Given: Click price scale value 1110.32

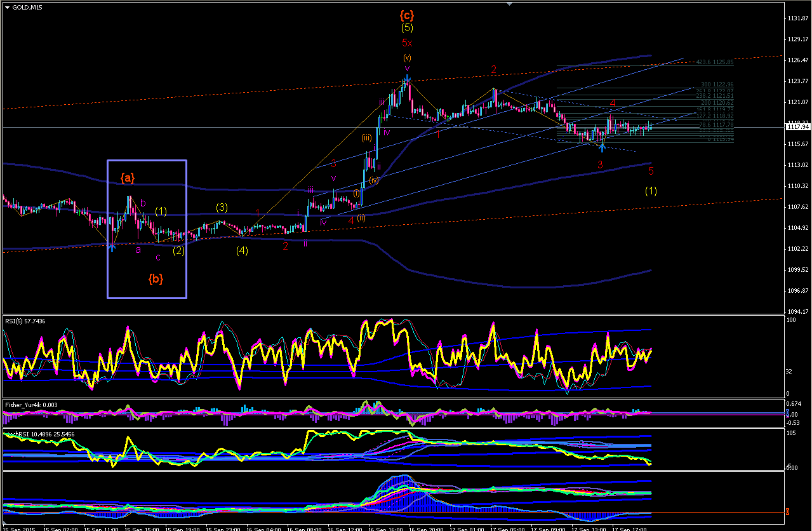Looking at the screenshot, I should (798, 186).
